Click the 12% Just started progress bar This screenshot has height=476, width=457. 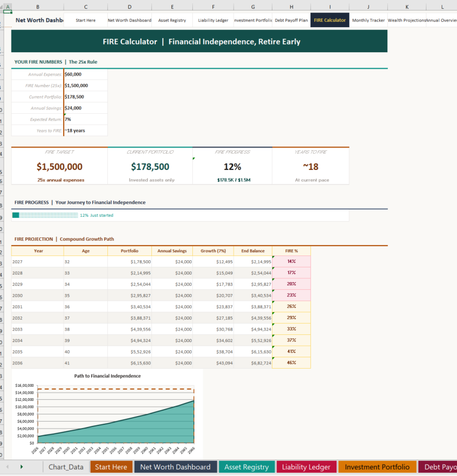pos(180,215)
